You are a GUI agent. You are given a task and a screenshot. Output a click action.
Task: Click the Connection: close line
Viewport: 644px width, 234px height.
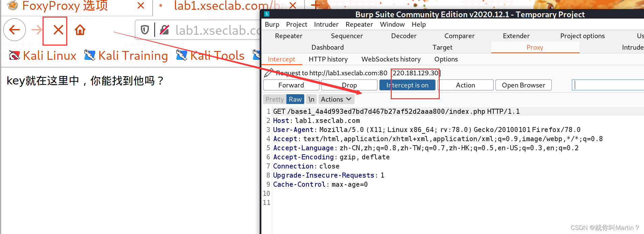tap(306, 166)
